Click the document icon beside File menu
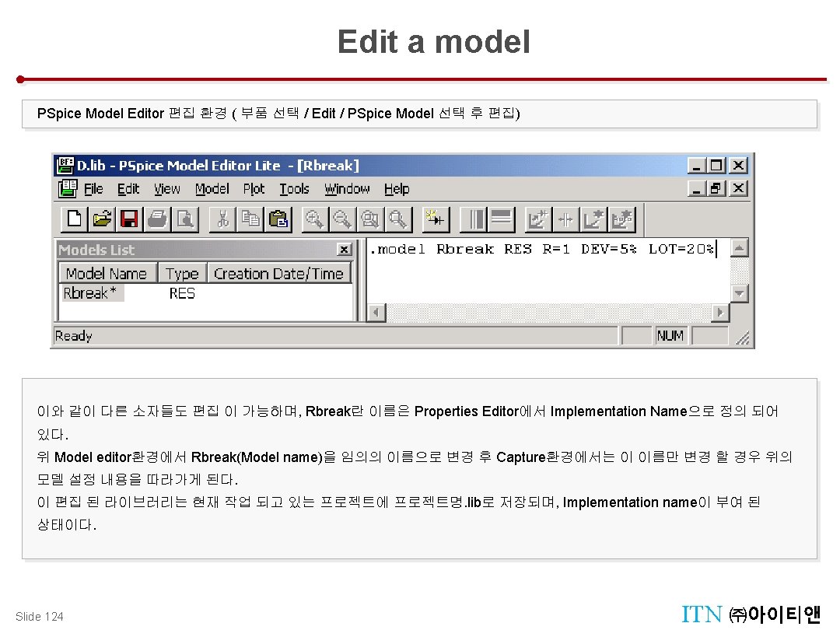The width and height of the screenshot is (840, 630). point(68,188)
